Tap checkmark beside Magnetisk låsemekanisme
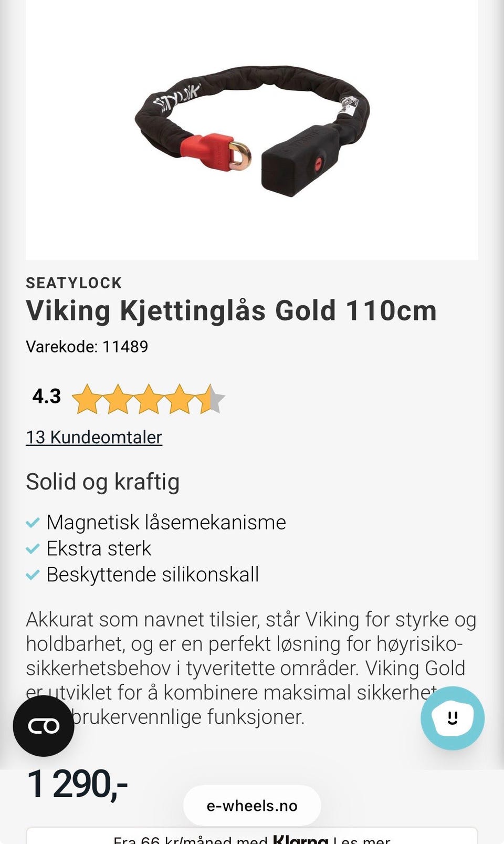Screen dimensions: 504x844 click(x=33, y=523)
